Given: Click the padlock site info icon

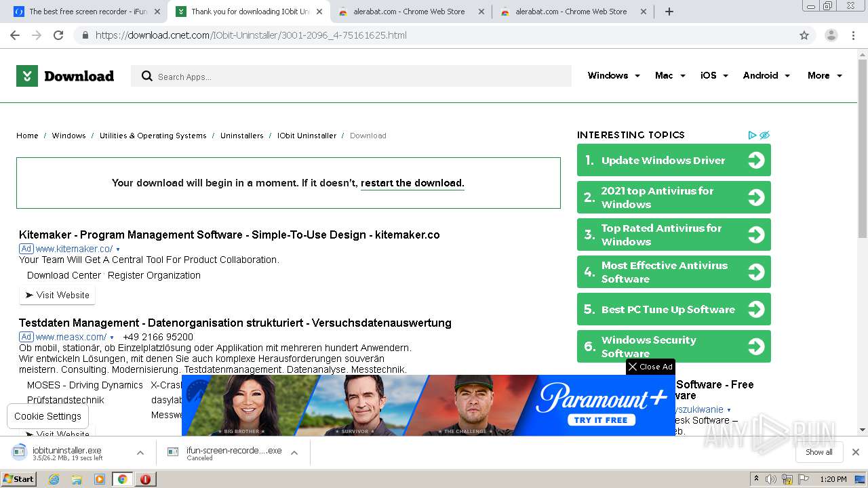Looking at the screenshot, I should pyautogui.click(x=85, y=35).
